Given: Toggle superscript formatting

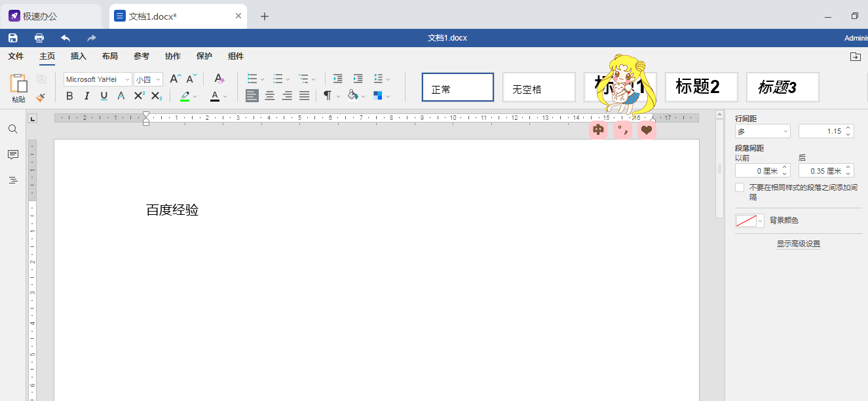Looking at the screenshot, I should click(x=139, y=96).
